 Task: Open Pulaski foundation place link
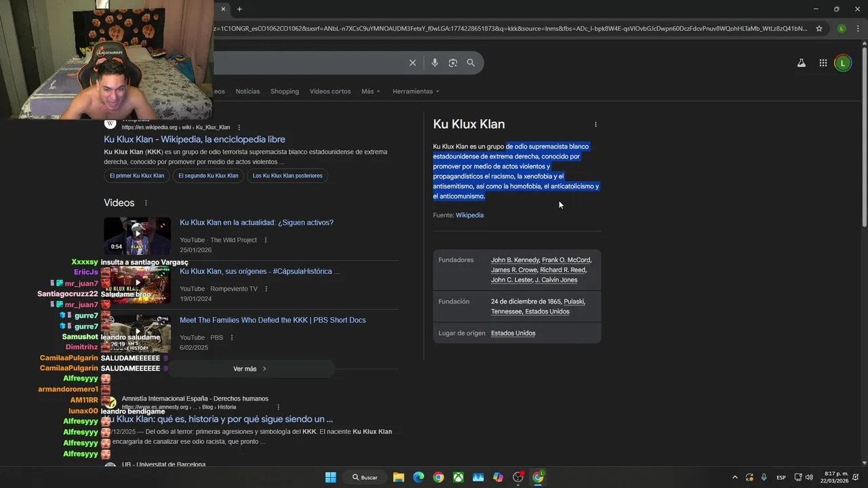[574, 302]
